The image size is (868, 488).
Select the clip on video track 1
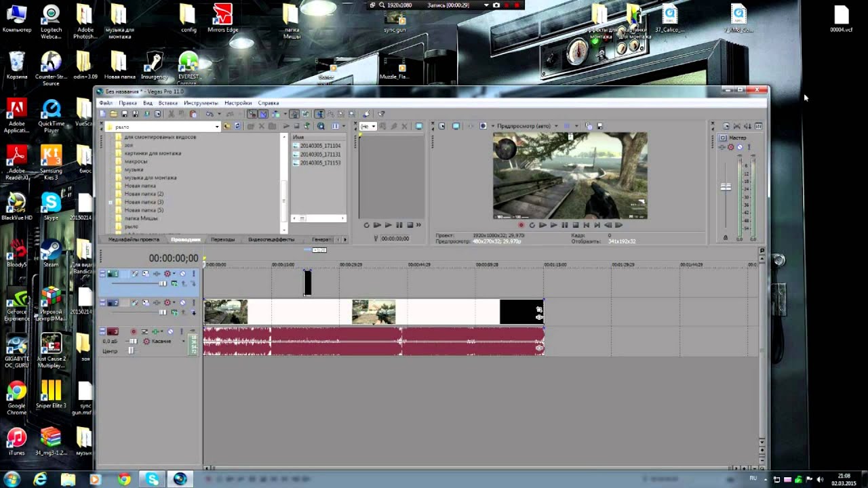tap(307, 283)
